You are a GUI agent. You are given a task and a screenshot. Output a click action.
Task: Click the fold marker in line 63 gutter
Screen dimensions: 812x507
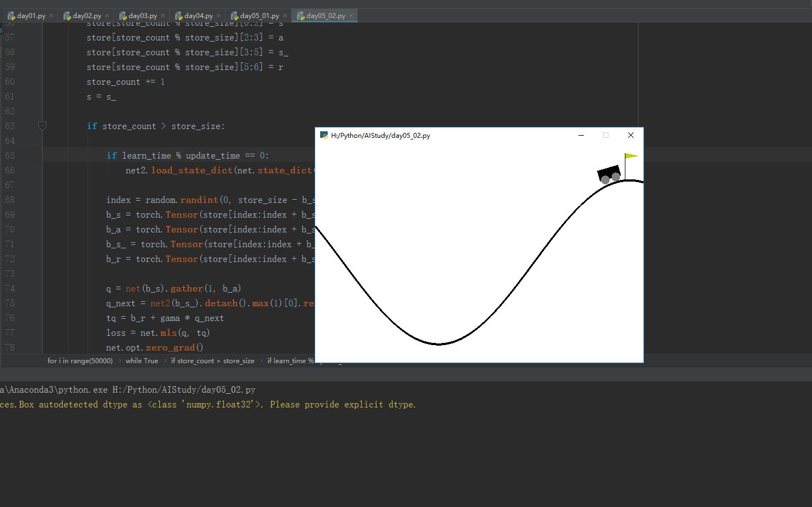point(43,126)
